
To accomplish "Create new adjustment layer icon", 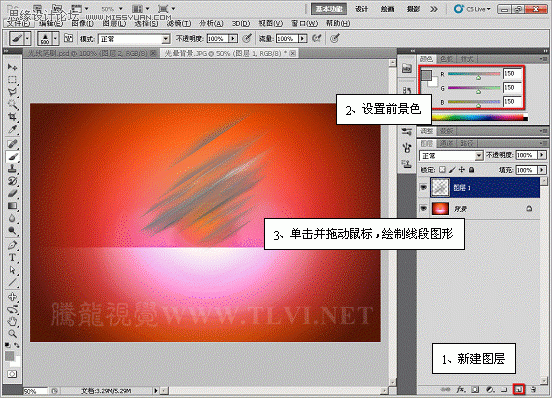I will 490,389.
